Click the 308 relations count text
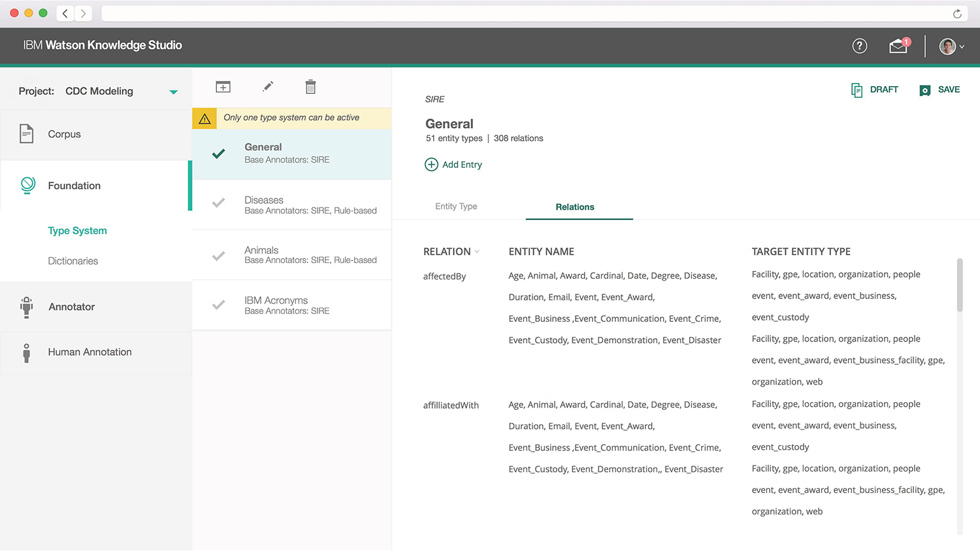 tap(518, 138)
